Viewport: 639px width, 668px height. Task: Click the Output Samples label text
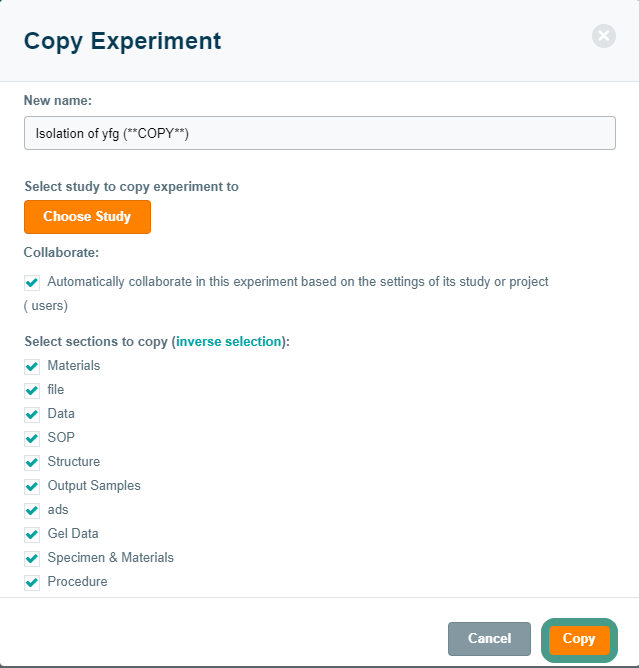94,486
